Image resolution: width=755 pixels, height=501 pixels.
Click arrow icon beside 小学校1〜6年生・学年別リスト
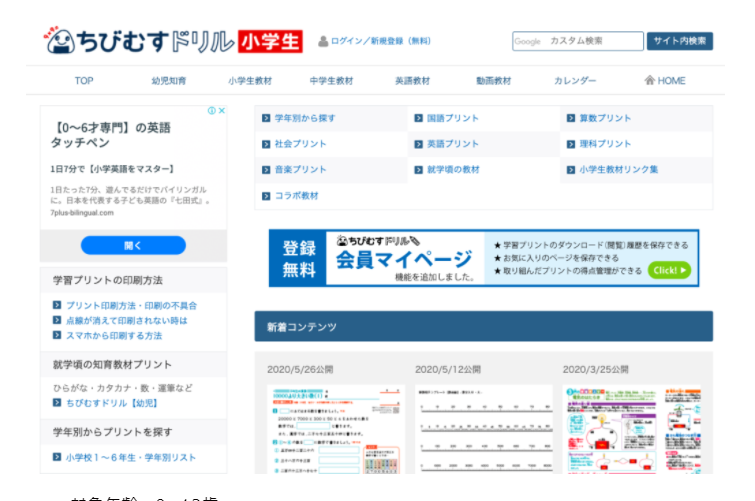tap(57, 457)
